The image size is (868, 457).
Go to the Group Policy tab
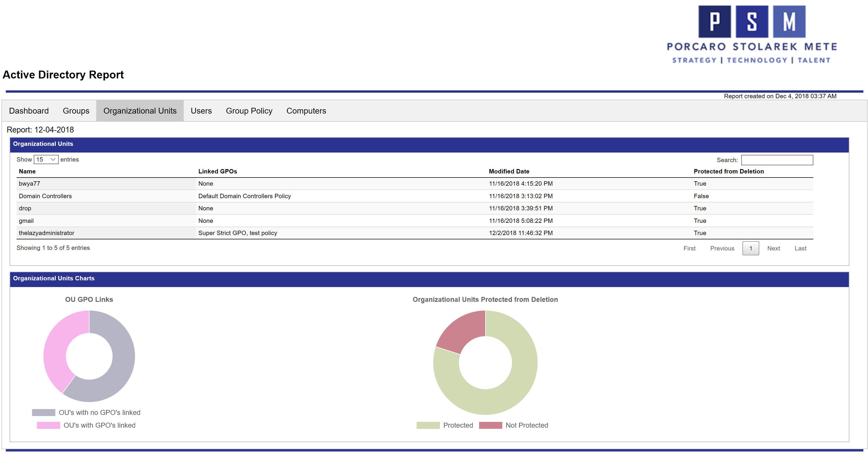[249, 111]
